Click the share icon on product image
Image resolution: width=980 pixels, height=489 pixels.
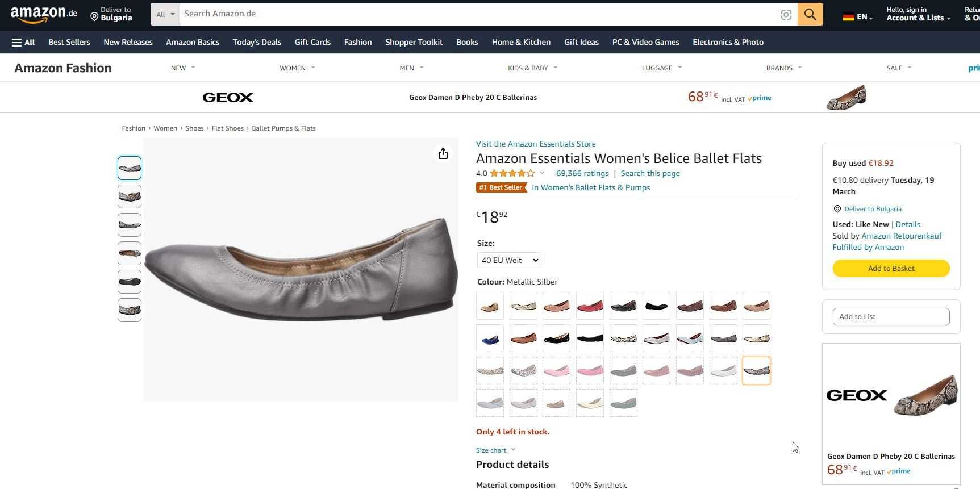click(x=443, y=154)
